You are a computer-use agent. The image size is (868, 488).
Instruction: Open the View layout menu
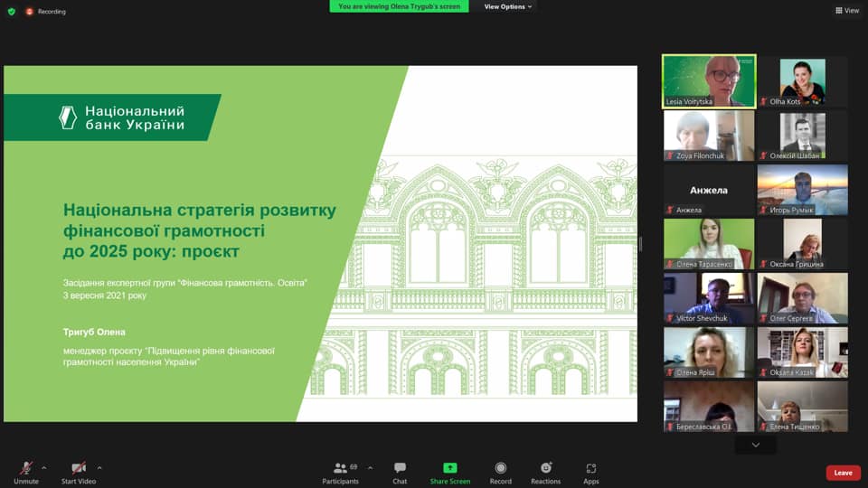[847, 11]
